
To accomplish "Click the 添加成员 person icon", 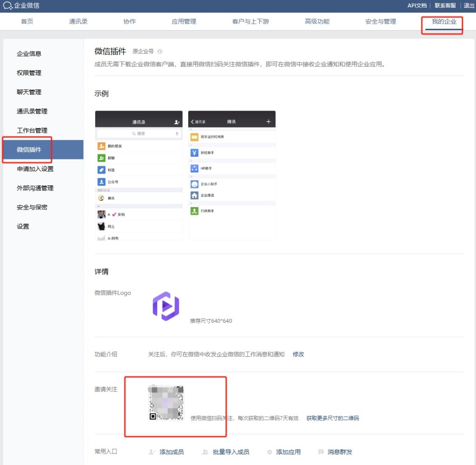I will 152,452.
